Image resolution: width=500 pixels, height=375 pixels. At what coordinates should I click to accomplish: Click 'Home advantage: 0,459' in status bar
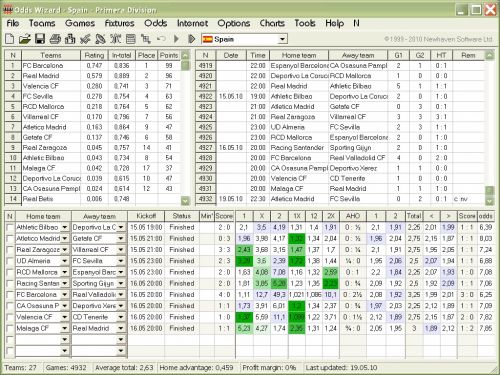[x=196, y=368]
